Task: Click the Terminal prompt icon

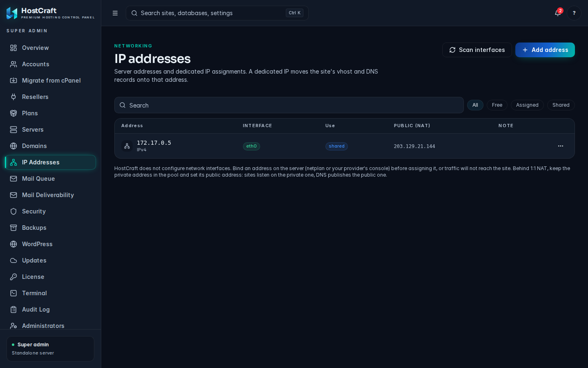Action: click(x=13, y=293)
